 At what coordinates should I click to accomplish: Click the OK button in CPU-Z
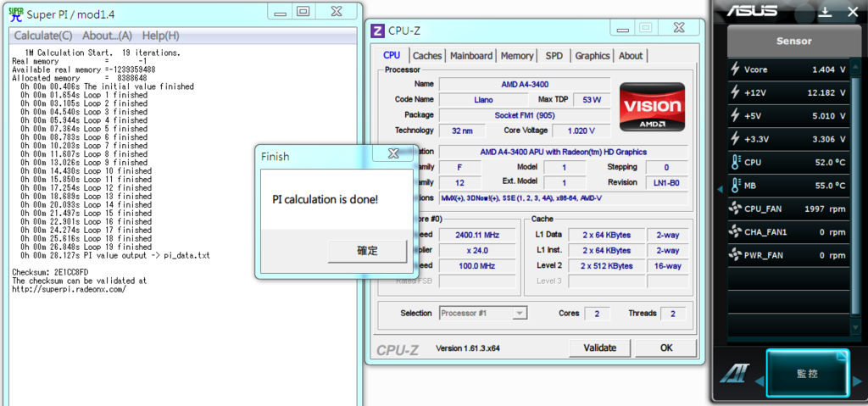666,348
